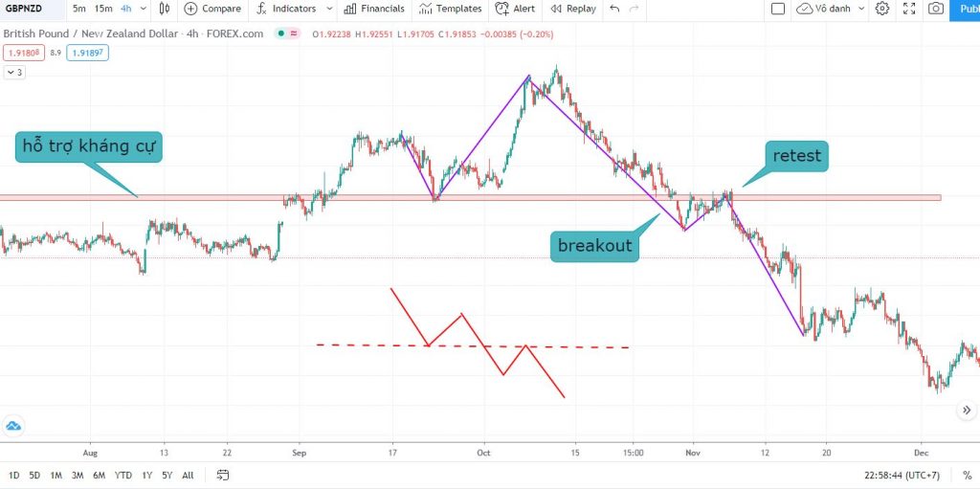Open the chart settings gear

point(881,9)
